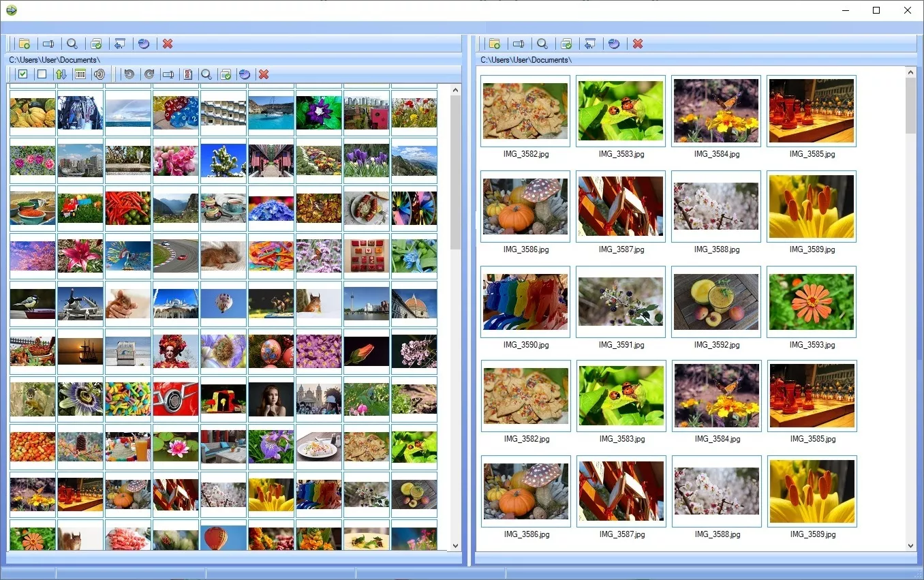Click the undo arrow on the left toolbar
This screenshot has height=580, width=924.
click(x=129, y=74)
